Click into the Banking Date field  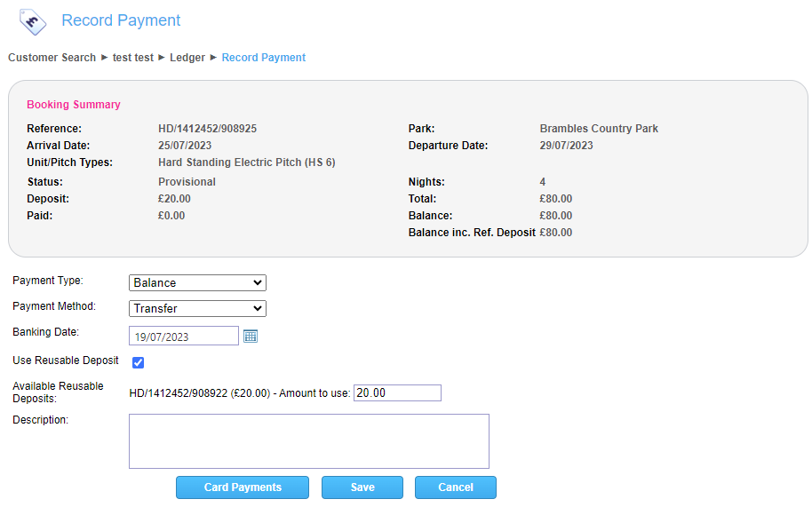(184, 336)
